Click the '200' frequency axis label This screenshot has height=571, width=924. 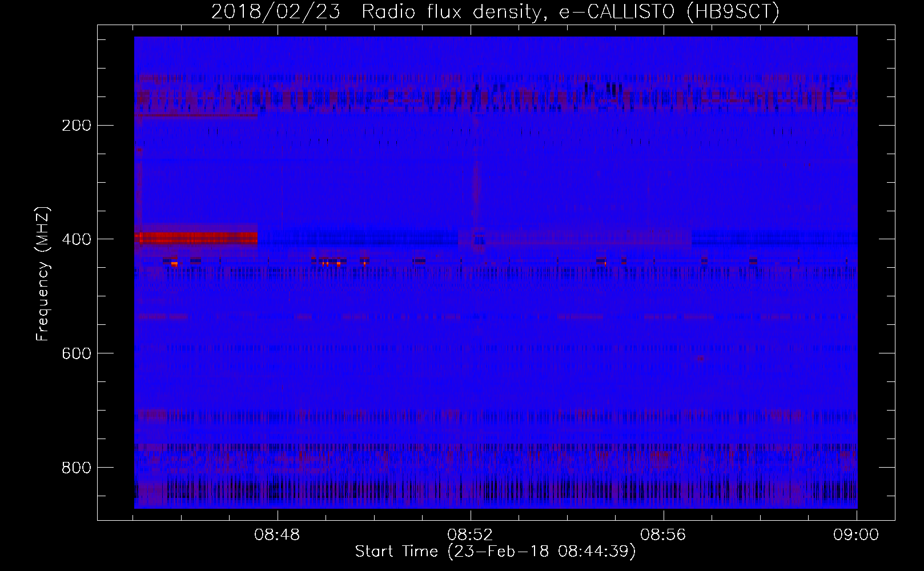[77, 126]
